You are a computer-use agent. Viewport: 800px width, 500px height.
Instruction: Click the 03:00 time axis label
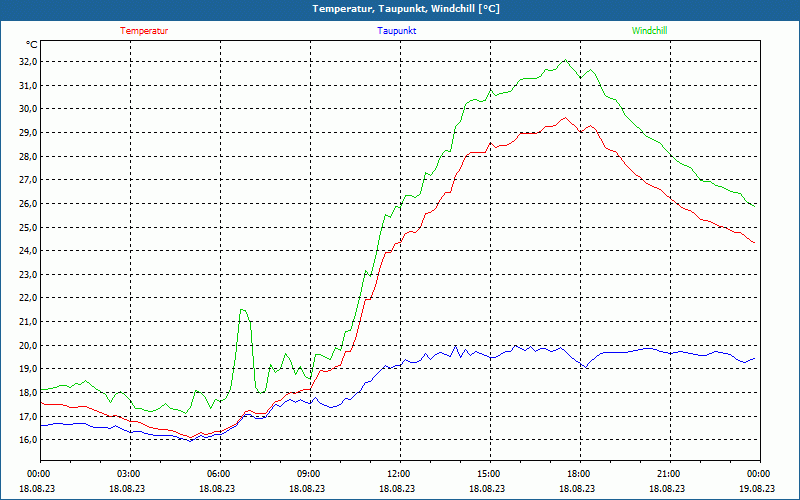click(x=130, y=474)
